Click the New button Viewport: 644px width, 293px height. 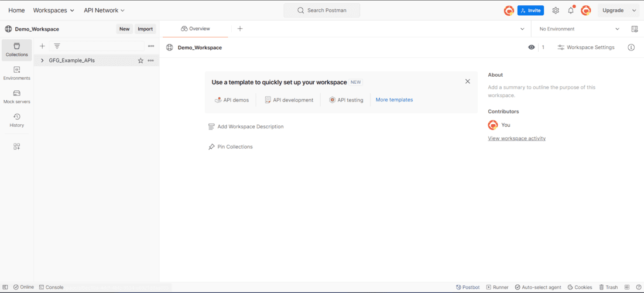coord(125,29)
